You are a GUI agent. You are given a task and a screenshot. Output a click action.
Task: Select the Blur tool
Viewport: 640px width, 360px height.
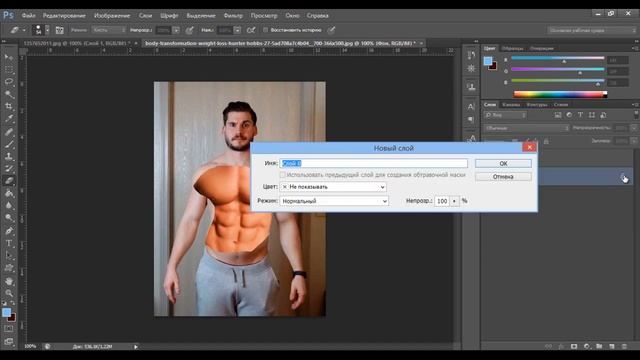coord(9,205)
